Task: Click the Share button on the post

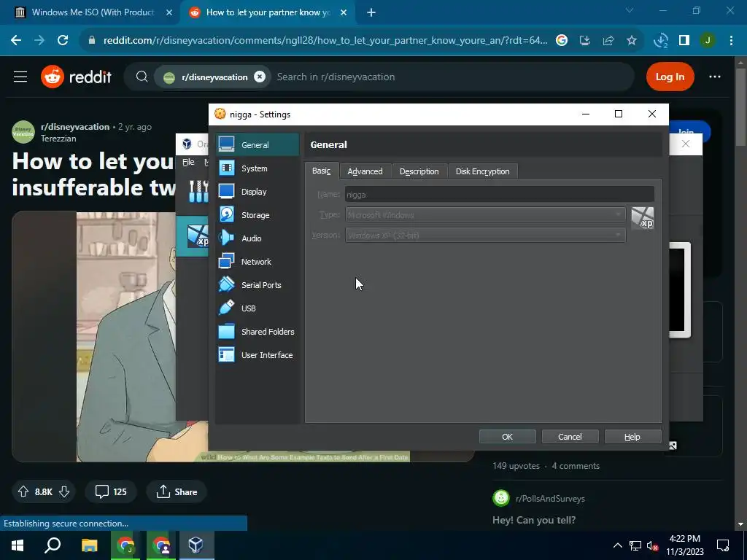Action: (x=177, y=491)
